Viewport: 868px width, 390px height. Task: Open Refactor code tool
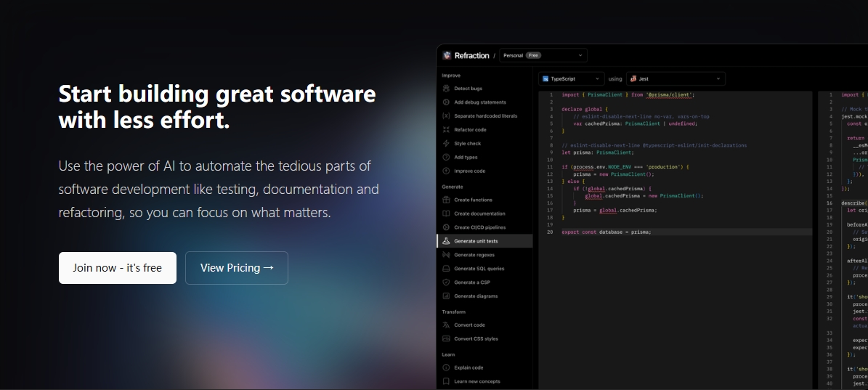485,130
